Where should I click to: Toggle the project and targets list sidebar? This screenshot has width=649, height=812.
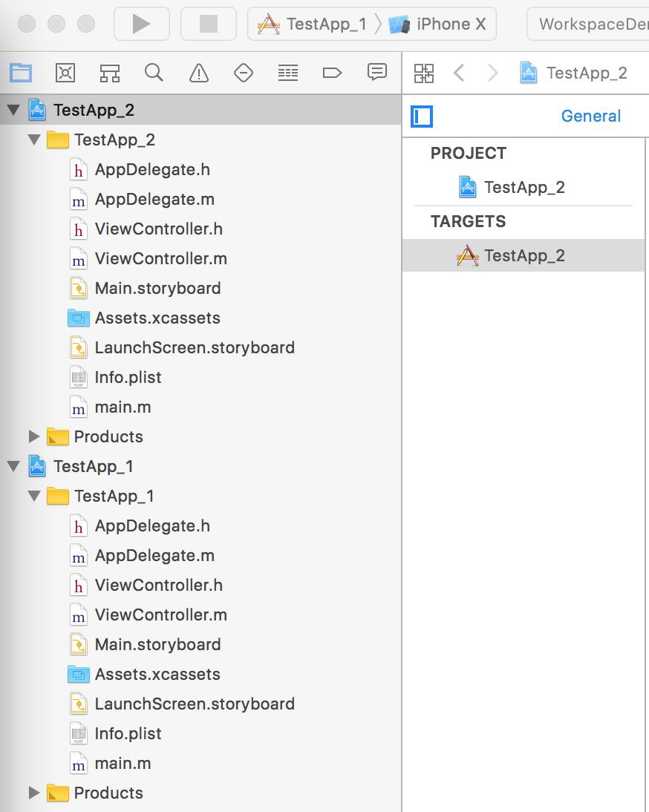(422, 116)
